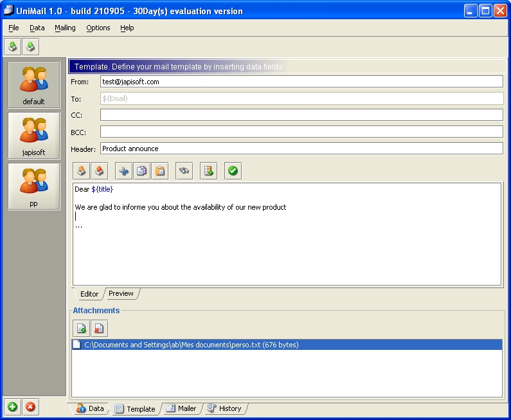Click the CC input field

pyautogui.click(x=301, y=114)
